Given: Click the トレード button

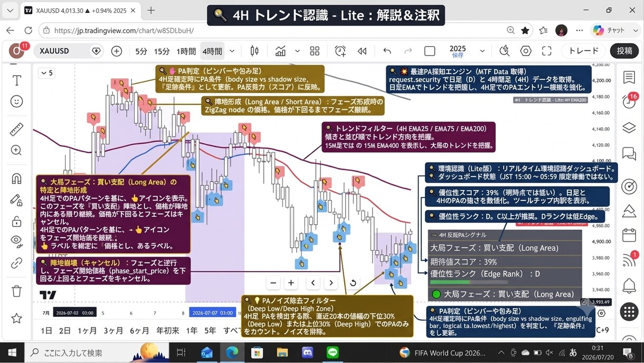Looking at the screenshot, I should pyautogui.click(x=583, y=51).
